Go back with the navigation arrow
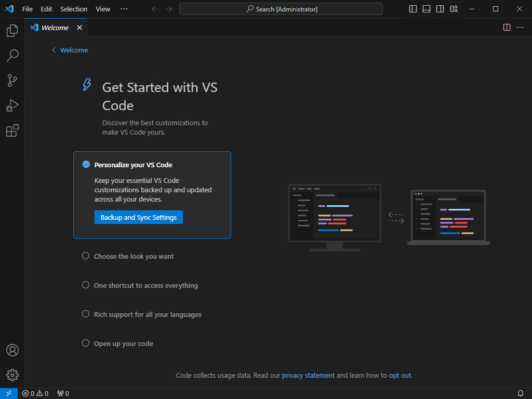 click(x=155, y=9)
